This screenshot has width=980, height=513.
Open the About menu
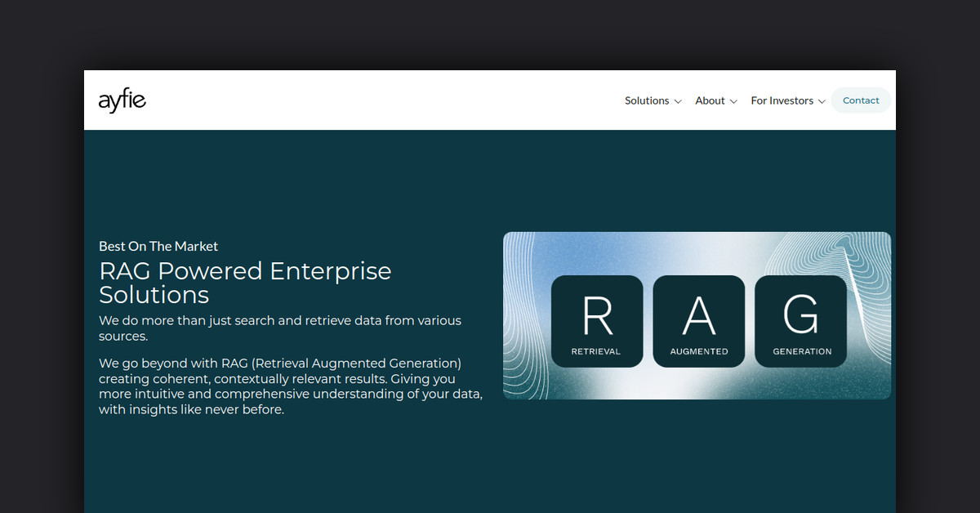pyautogui.click(x=710, y=100)
